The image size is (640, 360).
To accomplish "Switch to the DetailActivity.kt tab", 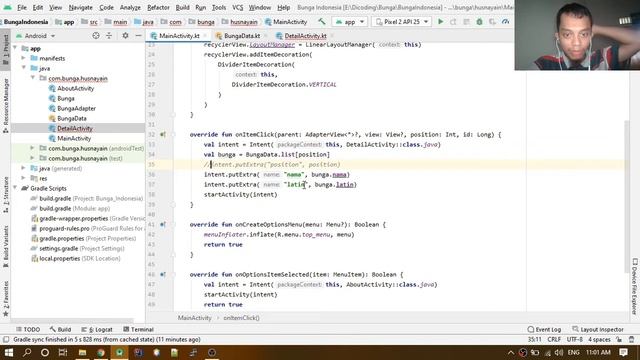I will [305, 36].
